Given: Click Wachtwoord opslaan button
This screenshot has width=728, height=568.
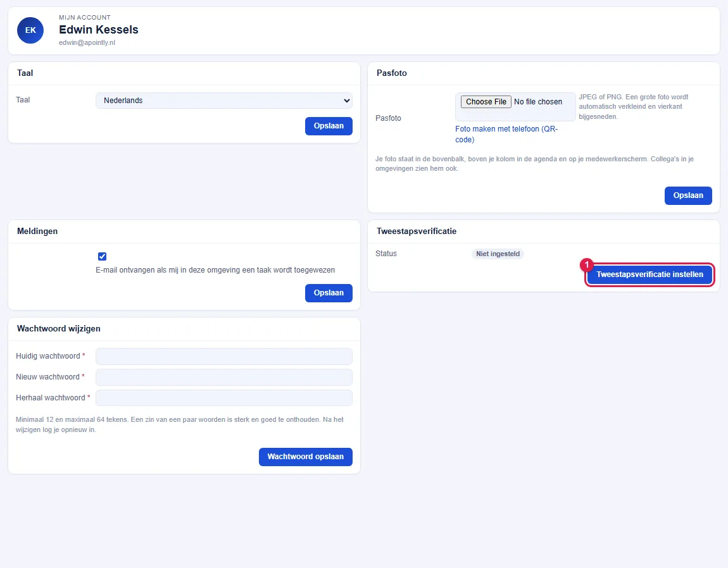Looking at the screenshot, I should click(306, 457).
